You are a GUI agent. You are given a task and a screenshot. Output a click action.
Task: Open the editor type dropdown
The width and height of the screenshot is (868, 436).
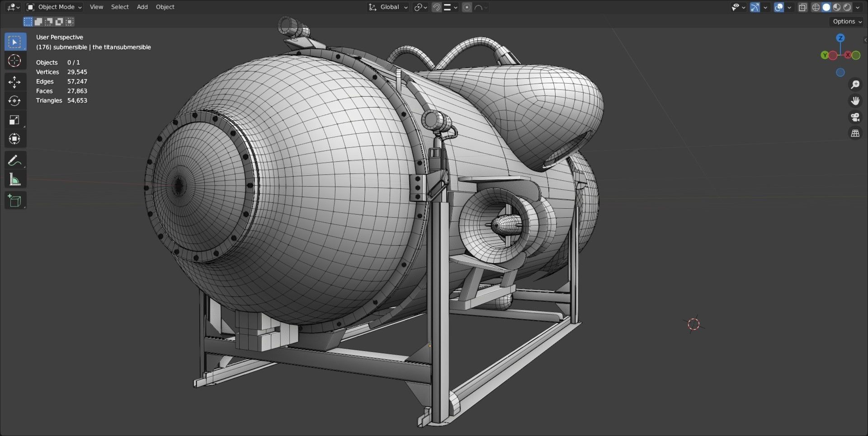14,7
